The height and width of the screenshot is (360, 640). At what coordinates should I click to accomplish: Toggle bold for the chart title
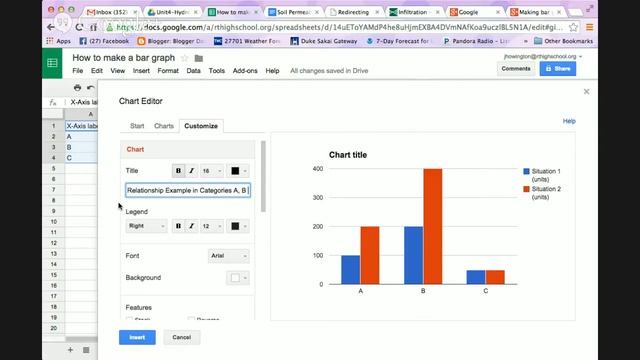pos(178,171)
